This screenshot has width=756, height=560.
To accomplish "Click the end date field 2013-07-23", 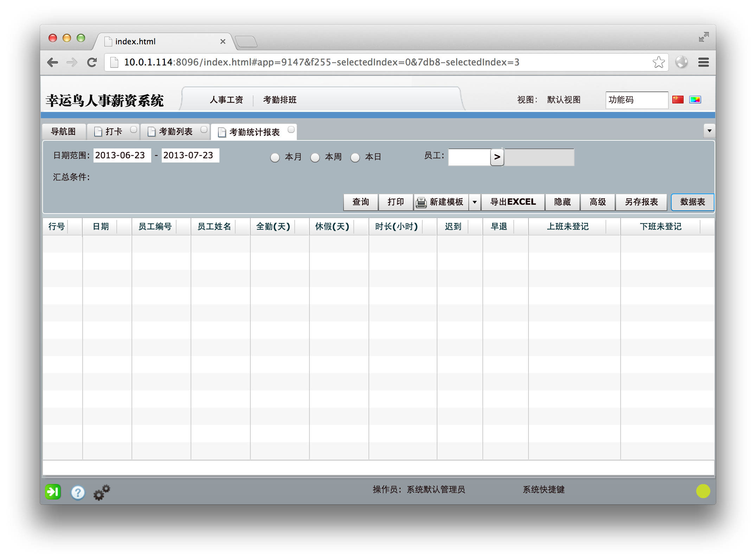I will pyautogui.click(x=190, y=155).
